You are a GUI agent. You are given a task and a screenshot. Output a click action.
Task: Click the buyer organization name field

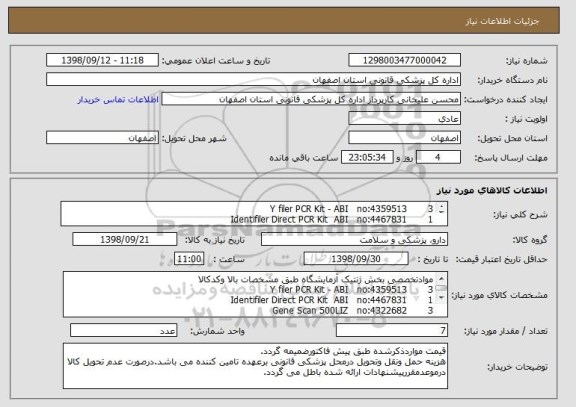pos(253,80)
